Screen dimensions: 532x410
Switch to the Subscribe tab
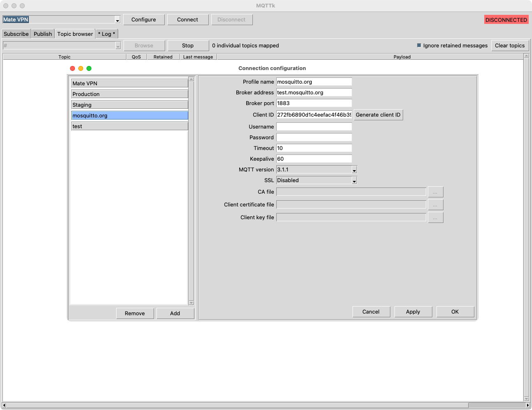point(16,34)
